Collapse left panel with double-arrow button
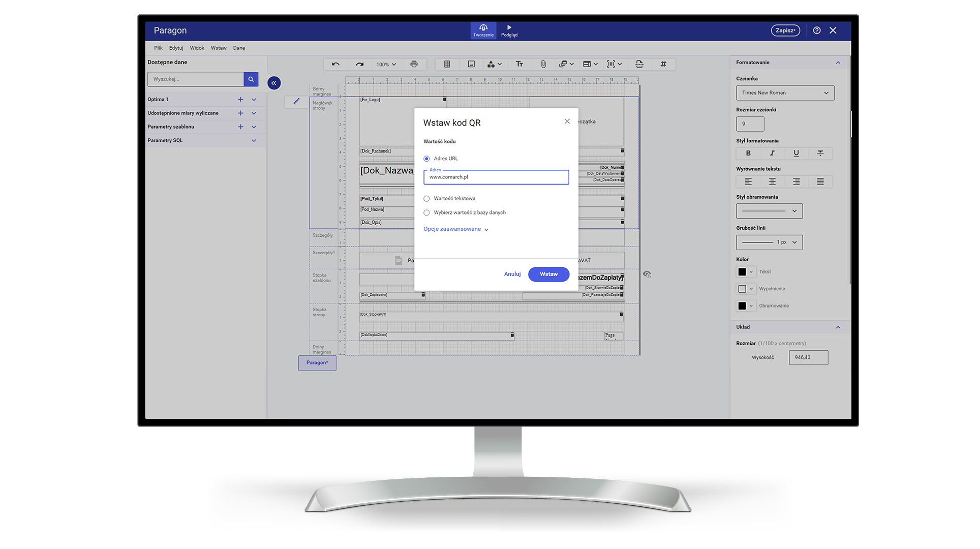The width and height of the screenshot is (980, 549). pyautogui.click(x=273, y=83)
